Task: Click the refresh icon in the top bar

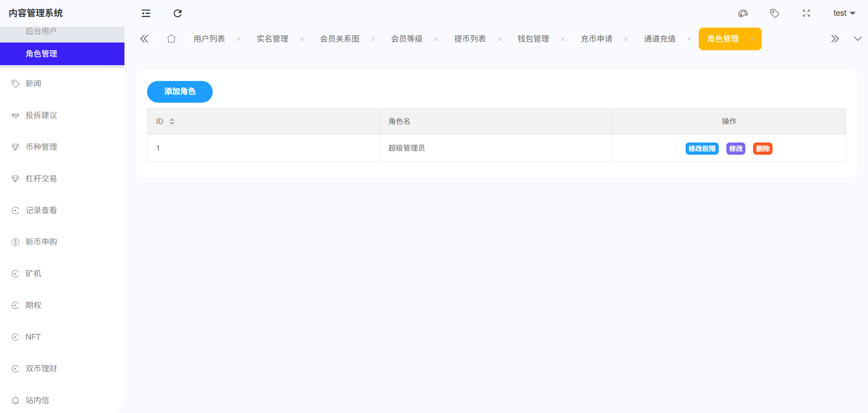Action: (x=177, y=14)
